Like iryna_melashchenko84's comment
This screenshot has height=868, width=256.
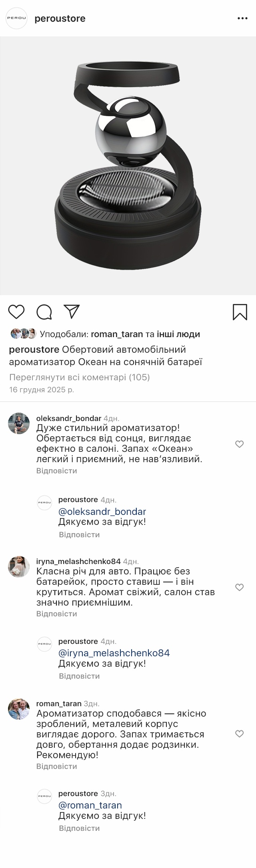click(239, 587)
